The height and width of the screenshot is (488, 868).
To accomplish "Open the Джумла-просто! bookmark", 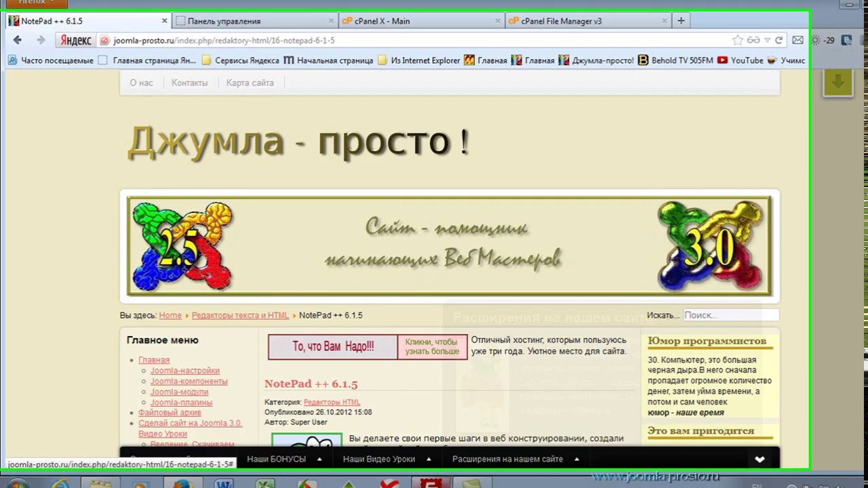I will pos(596,60).
